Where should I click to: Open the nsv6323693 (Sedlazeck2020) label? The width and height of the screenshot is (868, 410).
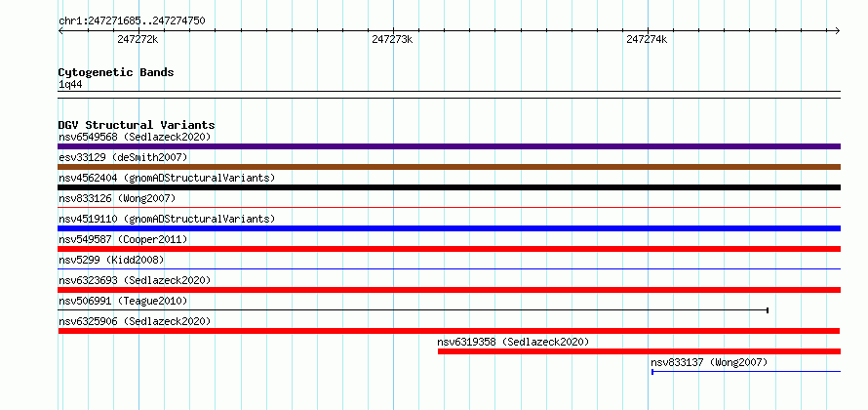(x=135, y=280)
